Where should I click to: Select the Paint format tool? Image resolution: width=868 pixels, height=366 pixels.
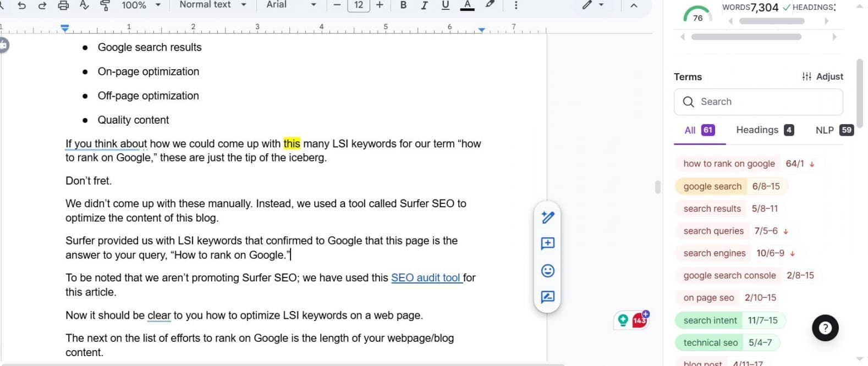[105, 5]
